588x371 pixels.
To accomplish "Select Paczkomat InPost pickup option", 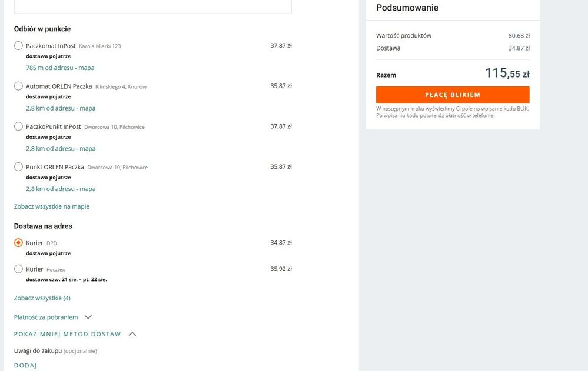I will pos(19,46).
